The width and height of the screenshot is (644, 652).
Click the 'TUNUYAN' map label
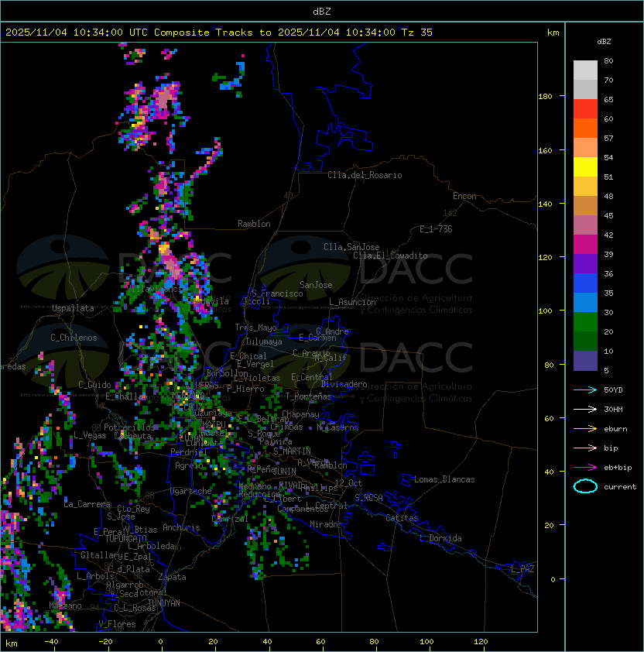tap(164, 603)
